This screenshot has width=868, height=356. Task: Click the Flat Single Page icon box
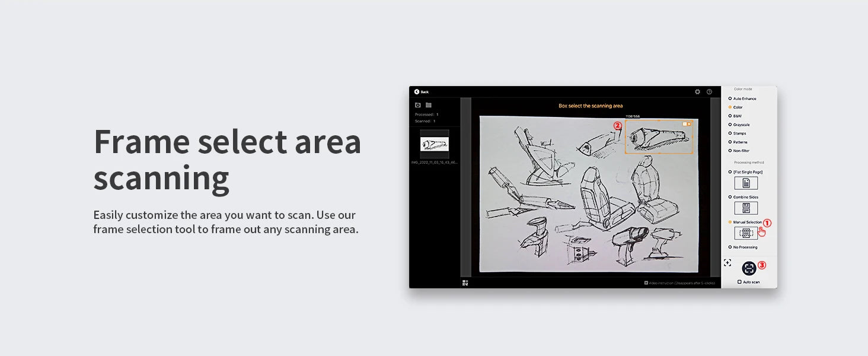pyautogui.click(x=746, y=183)
